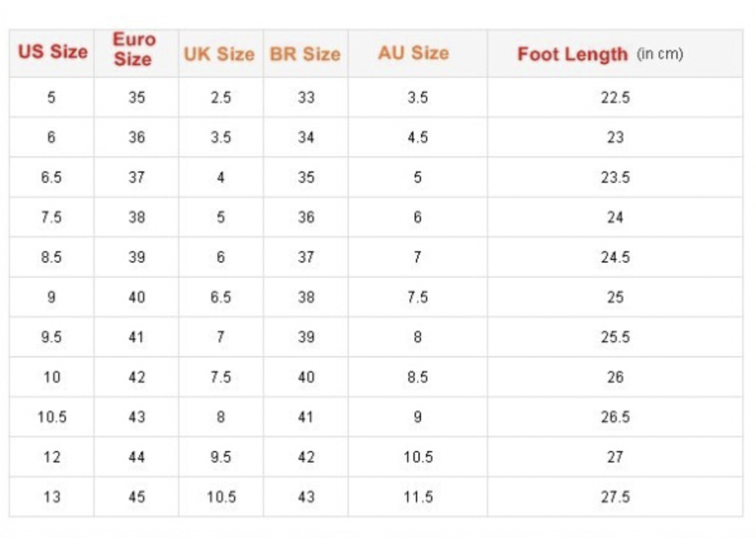Select the UK Size column header
The height and width of the screenshot is (539, 756).
(x=219, y=54)
